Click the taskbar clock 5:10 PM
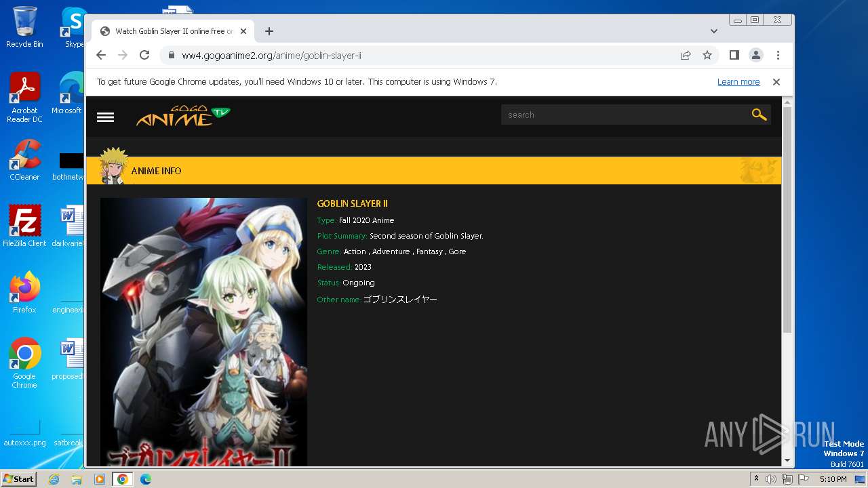 (x=833, y=479)
